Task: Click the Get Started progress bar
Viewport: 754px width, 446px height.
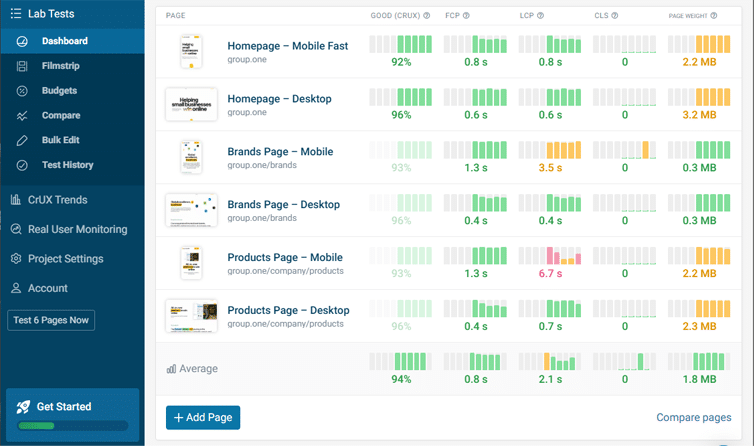Action: [72, 426]
